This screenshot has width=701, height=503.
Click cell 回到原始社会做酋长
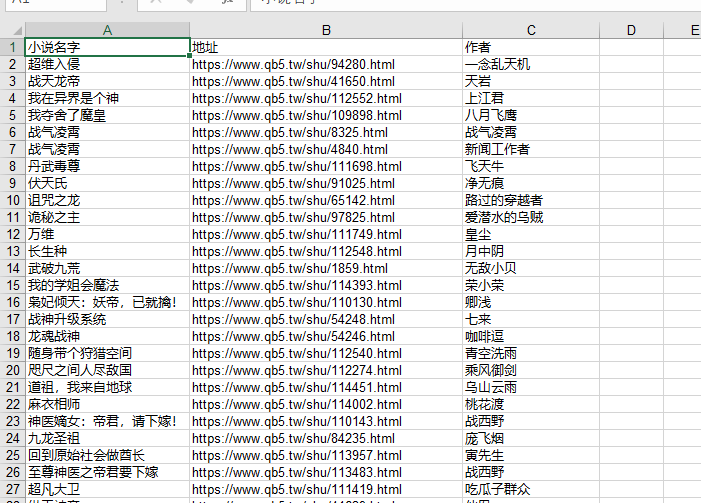point(108,455)
